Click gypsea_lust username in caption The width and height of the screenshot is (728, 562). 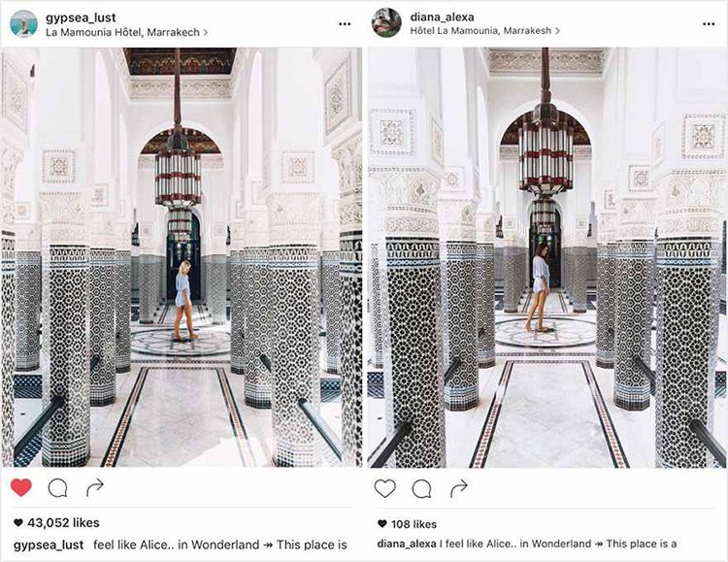pyautogui.click(x=49, y=545)
